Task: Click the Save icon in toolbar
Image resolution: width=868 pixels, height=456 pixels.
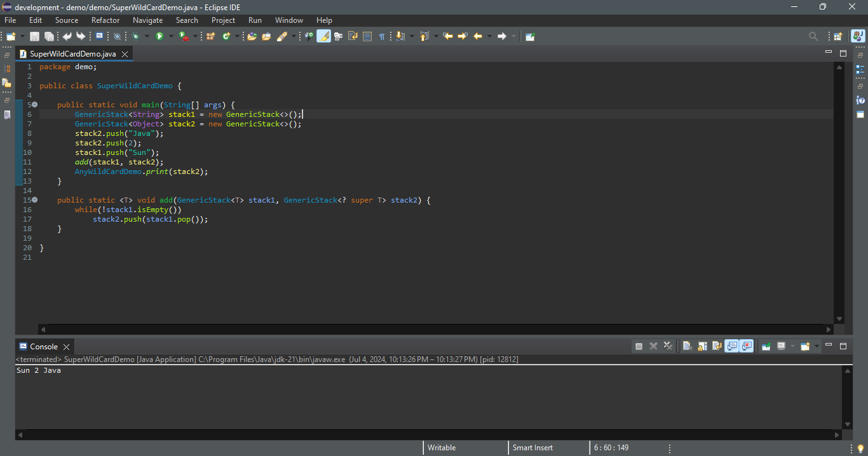Action: click(34, 36)
